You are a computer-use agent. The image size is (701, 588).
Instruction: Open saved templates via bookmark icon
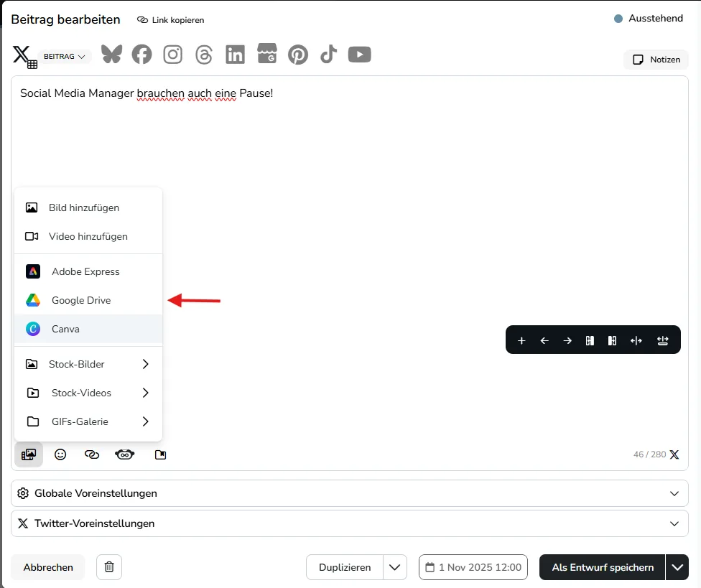[x=160, y=454]
